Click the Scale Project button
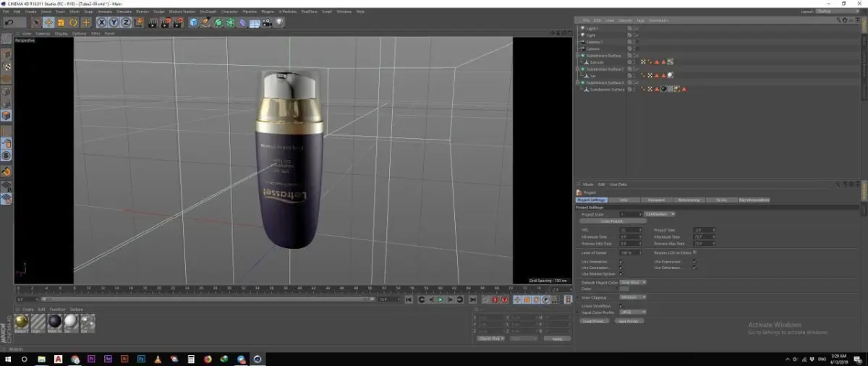 click(613, 221)
